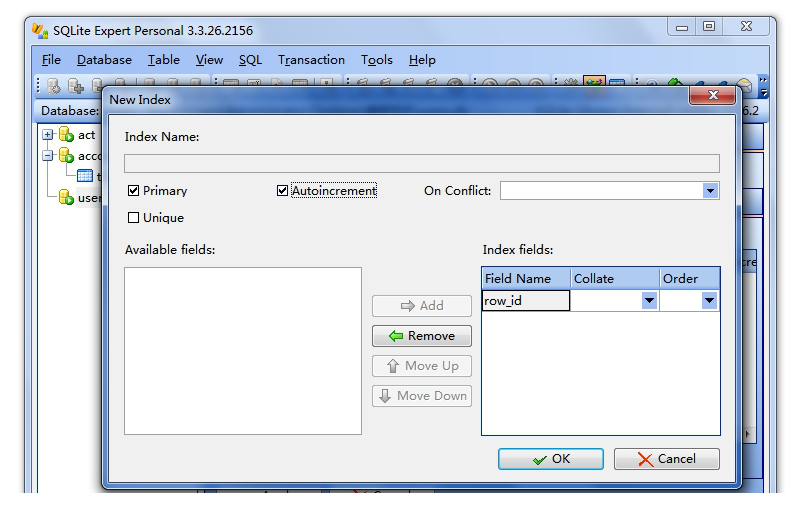Open the Tools menu
Viewport: 800px width, 512px height.
(x=377, y=60)
